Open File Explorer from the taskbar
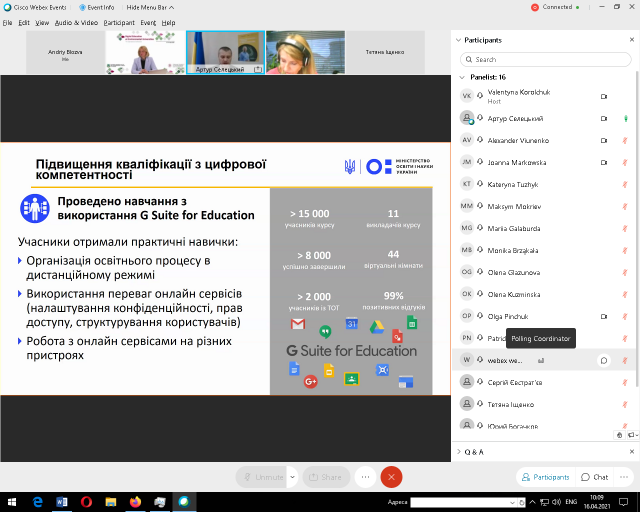This screenshot has height=512, width=640. pos(111,502)
